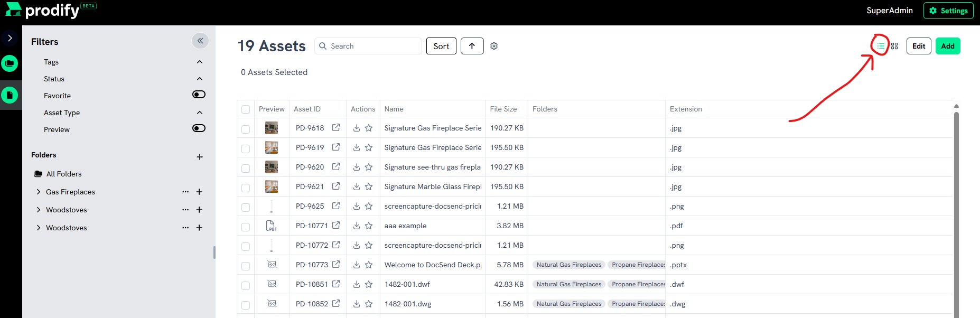Favorite asset PD-9620 with star
Image resolution: width=980 pixels, height=318 pixels.
[369, 167]
